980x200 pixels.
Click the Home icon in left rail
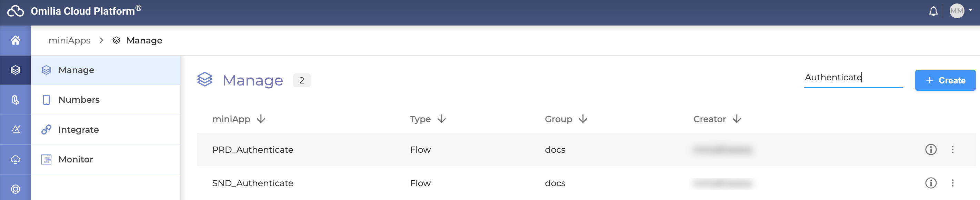point(15,40)
